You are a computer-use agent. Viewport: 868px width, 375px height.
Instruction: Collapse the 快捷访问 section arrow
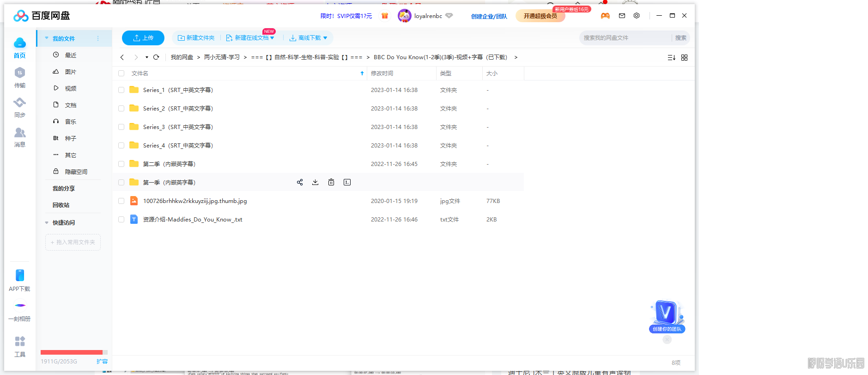[47, 223]
